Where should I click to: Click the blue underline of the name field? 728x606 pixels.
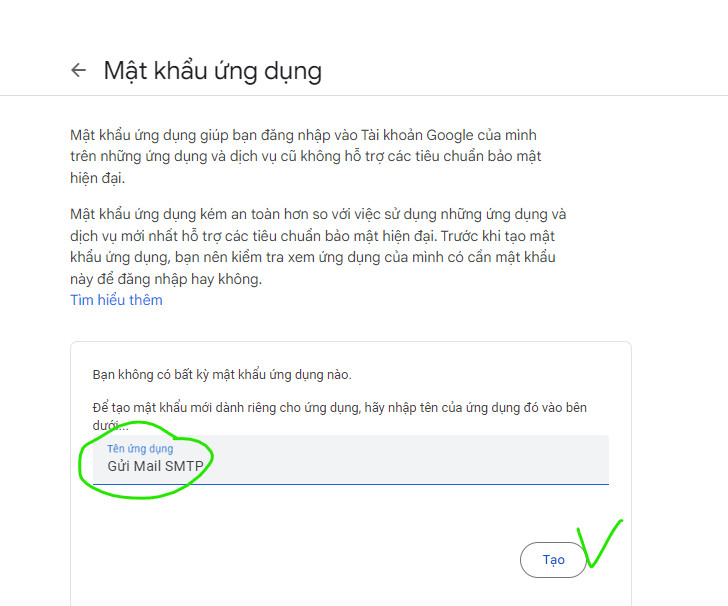tap(351, 484)
